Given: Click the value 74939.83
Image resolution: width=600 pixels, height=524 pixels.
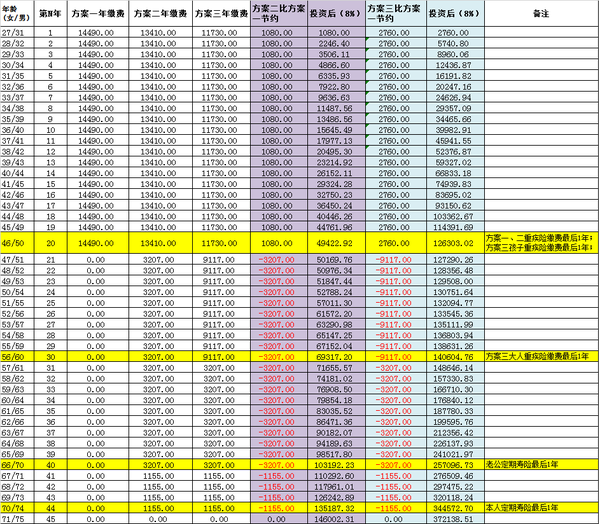Looking at the screenshot, I should tap(455, 184).
